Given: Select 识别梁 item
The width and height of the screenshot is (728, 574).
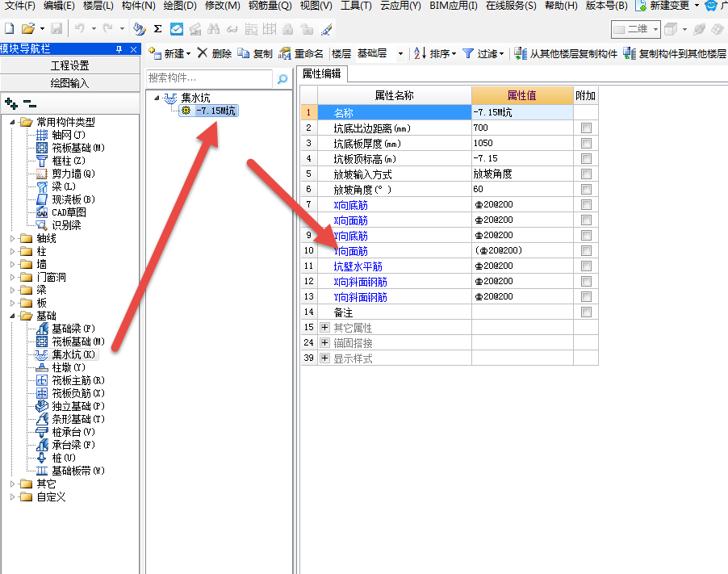Looking at the screenshot, I should (66, 225).
